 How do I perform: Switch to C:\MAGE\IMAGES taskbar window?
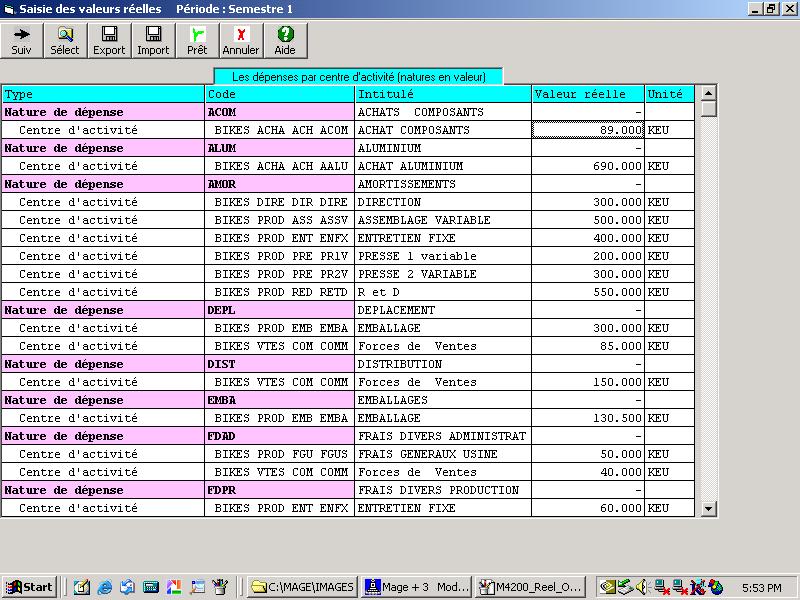tap(303, 587)
